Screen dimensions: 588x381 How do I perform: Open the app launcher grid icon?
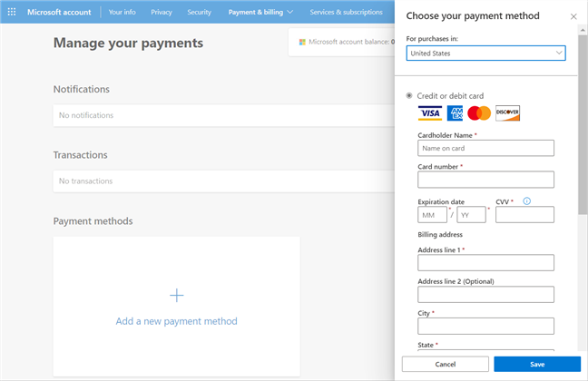tap(12, 12)
